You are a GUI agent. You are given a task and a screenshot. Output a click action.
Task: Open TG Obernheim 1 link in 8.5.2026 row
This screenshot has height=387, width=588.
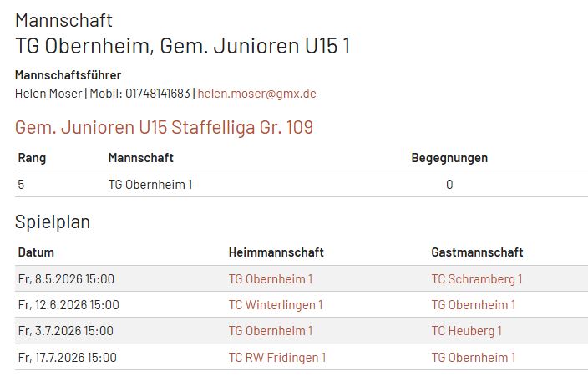pos(270,279)
